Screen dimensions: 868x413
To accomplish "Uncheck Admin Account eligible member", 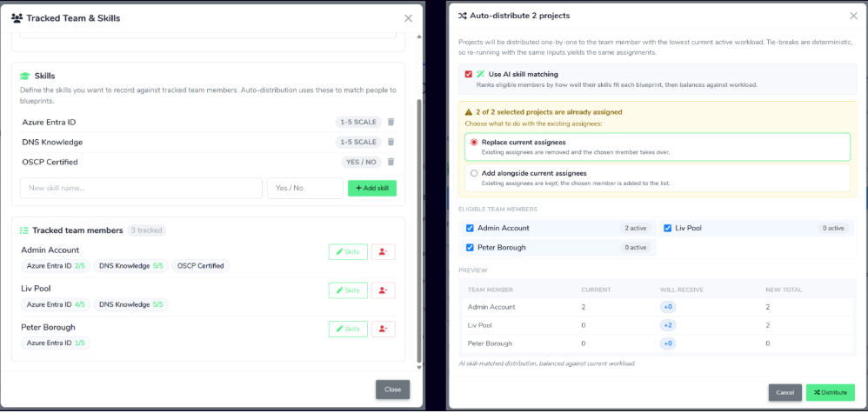I will (x=470, y=228).
